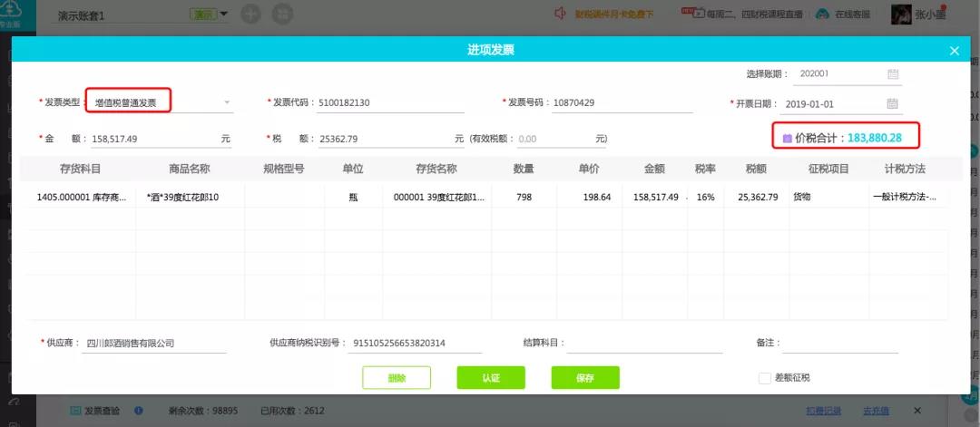
Task: Open the 演示账套1 account set dropdown arrow
Action: [224, 14]
